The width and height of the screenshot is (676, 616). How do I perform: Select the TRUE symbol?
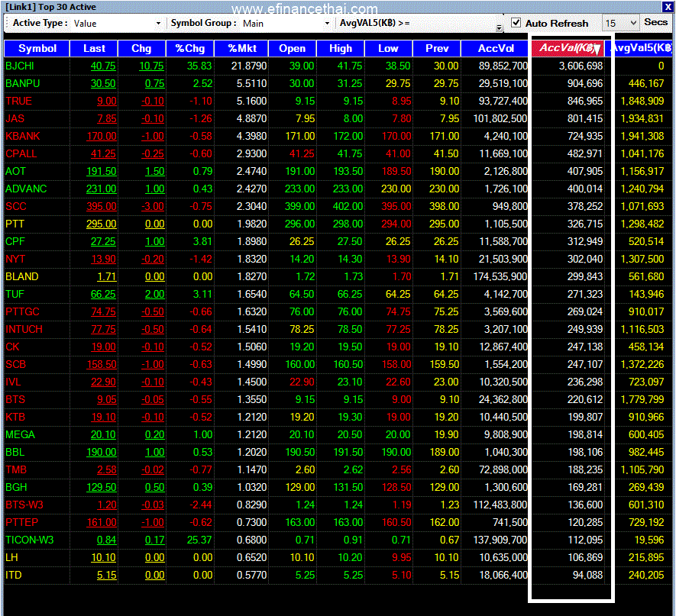19,102
